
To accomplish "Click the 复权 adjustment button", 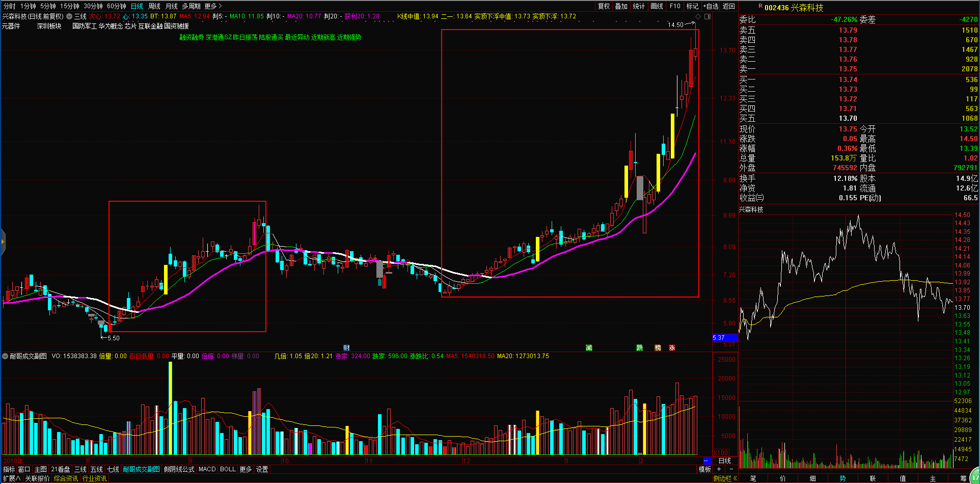I will point(604,6).
